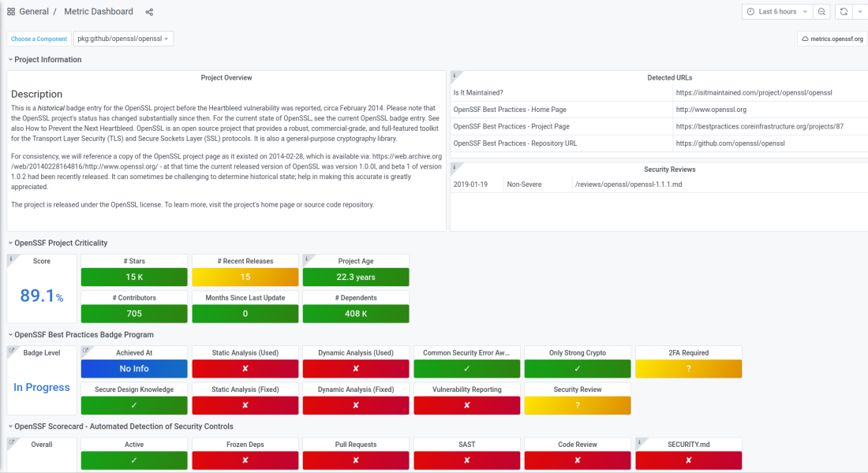Click the info icon on SECURITY.md panel

(639, 441)
